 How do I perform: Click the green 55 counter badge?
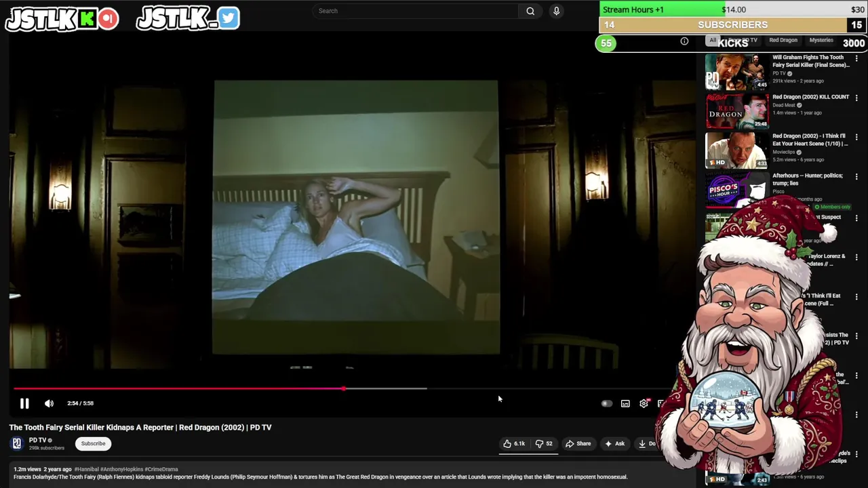[x=606, y=43]
